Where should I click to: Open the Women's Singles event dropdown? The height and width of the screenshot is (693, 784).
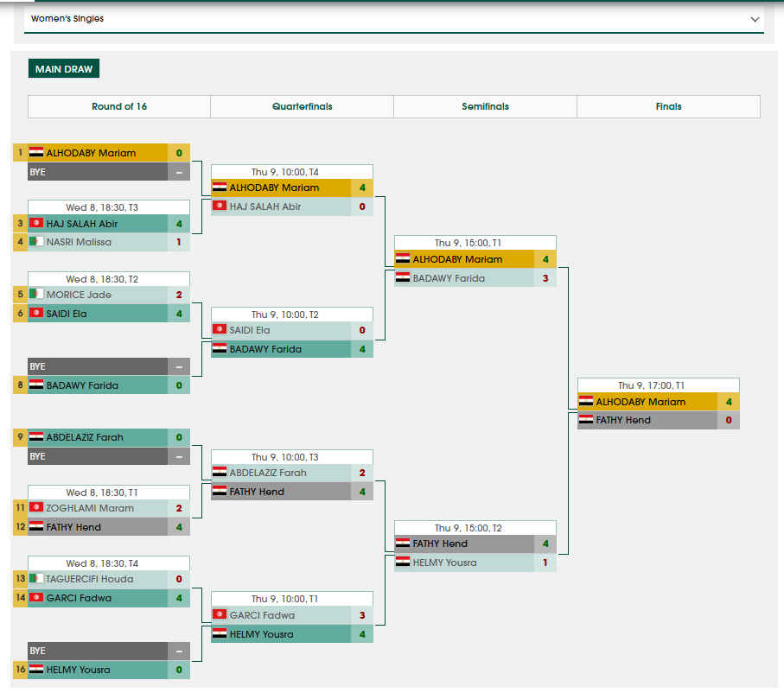[394, 19]
